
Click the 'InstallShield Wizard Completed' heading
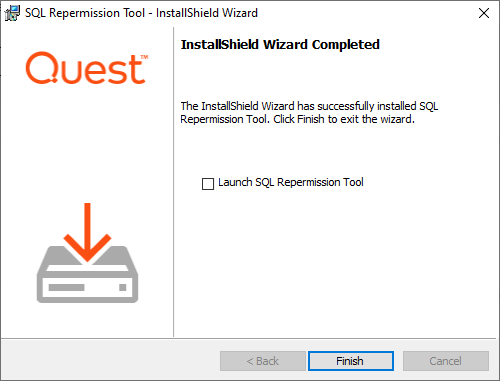(280, 45)
